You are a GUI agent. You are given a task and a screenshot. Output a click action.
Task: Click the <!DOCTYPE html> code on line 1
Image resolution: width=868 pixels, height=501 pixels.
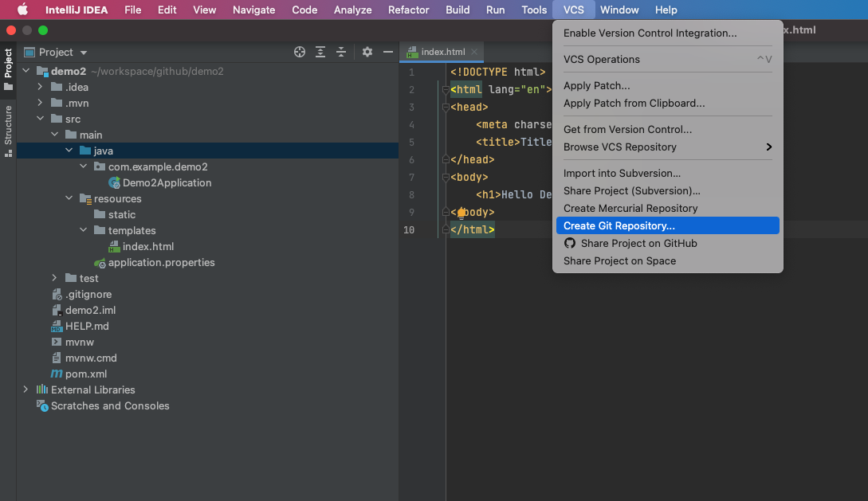(497, 72)
